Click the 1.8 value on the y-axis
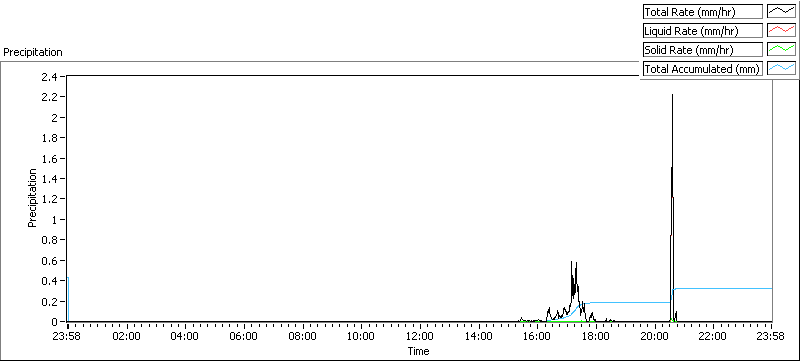 pos(50,138)
